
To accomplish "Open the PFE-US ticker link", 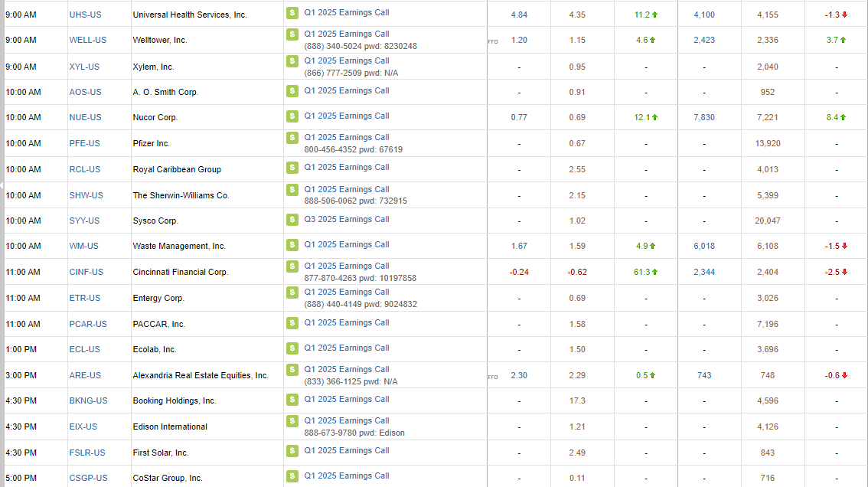I will 85,143.
